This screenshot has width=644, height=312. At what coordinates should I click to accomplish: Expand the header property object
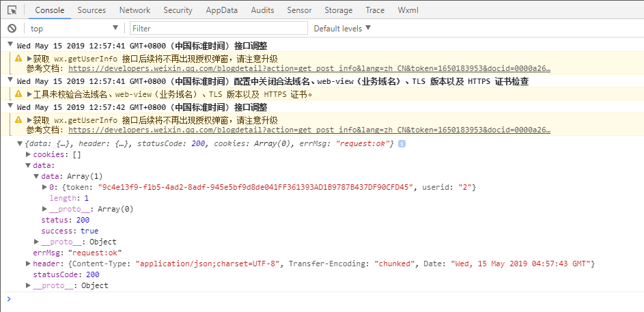(x=28, y=264)
